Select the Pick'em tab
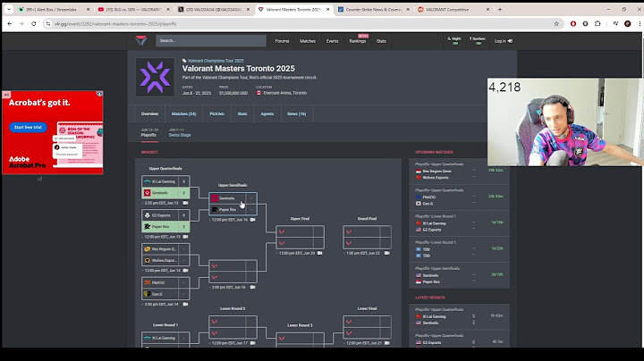The width and height of the screenshot is (644, 361). tap(216, 113)
